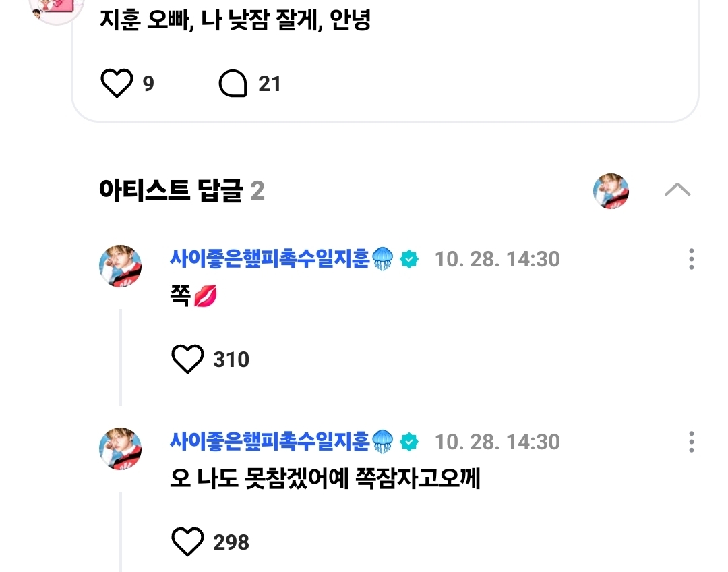Collapse the 아티스트 답글 section
The height and width of the screenshot is (572, 728).
tap(677, 190)
